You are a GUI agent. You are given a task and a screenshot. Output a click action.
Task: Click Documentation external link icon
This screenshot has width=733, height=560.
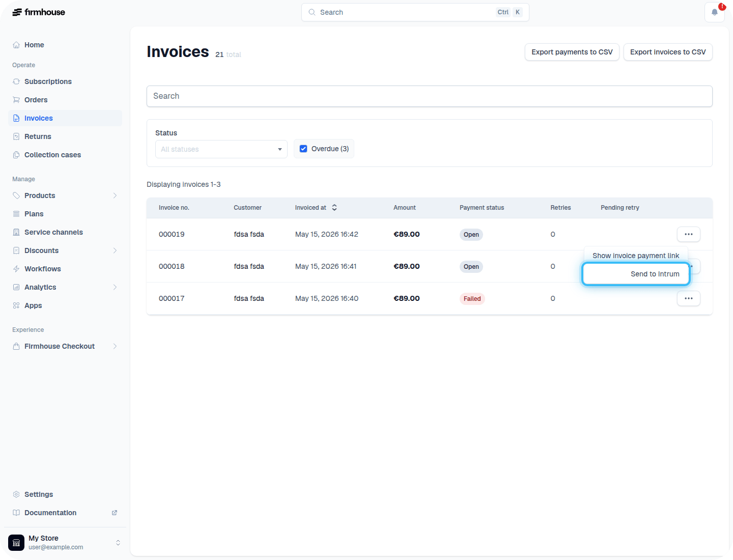coord(115,513)
